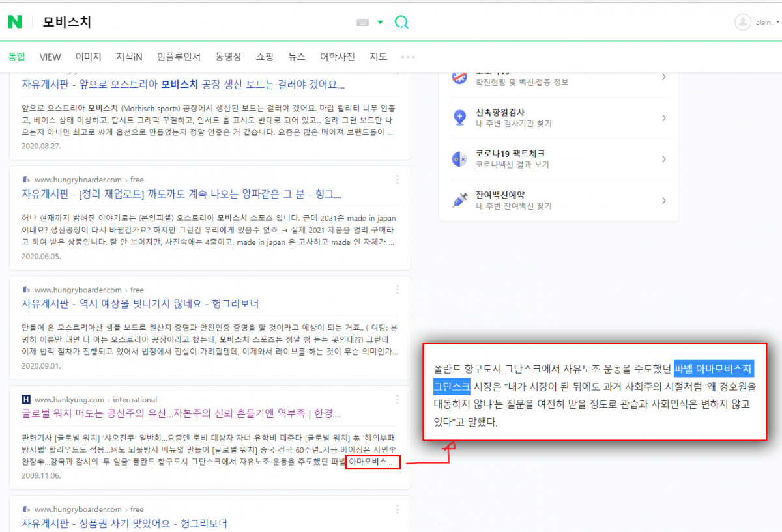Click the 코로나19 팩트체크 icon
This screenshot has height=532, width=782.
pyautogui.click(x=459, y=159)
